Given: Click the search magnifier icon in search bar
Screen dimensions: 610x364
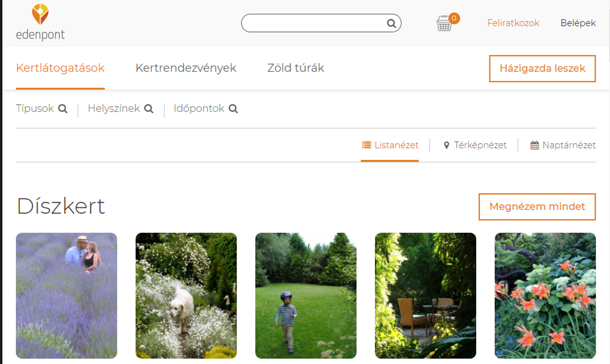Looking at the screenshot, I should tap(391, 23).
